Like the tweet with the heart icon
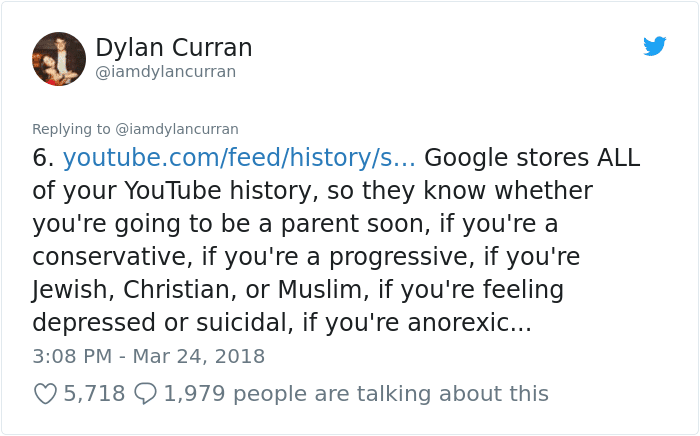The image size is (700, 436). [45, 394]
